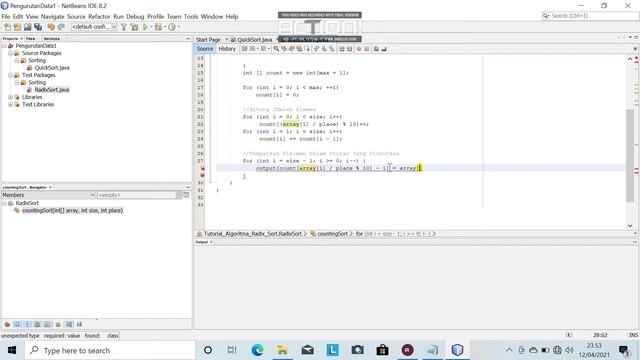Open the Tools menu
This screenshot has width=640, height=360.
tap(191, 16)
